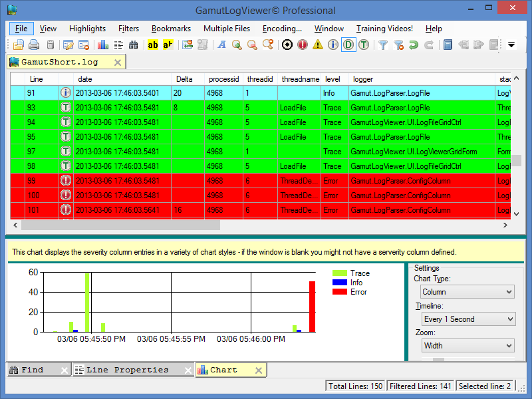
Task: Close the Find panel tab
Action: pos(64,370)
